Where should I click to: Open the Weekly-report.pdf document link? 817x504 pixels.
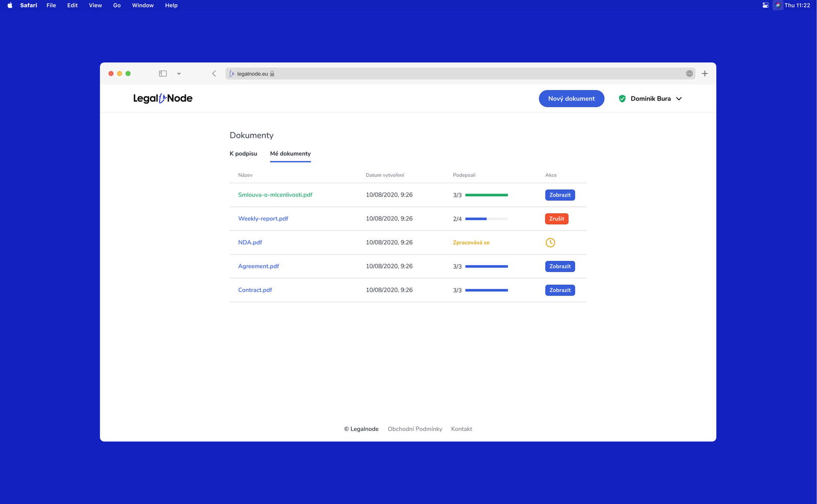pos(263,218)
